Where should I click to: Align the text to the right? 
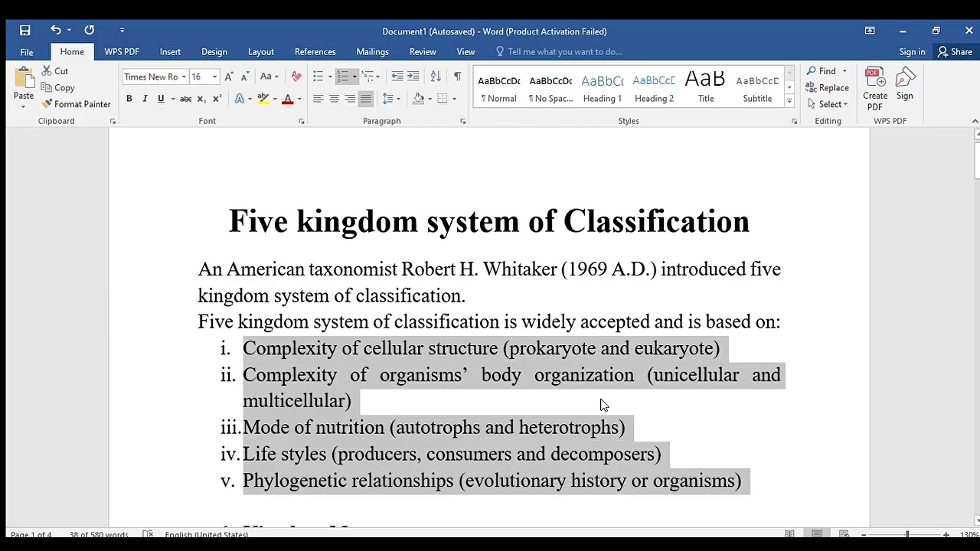point(350,99)
